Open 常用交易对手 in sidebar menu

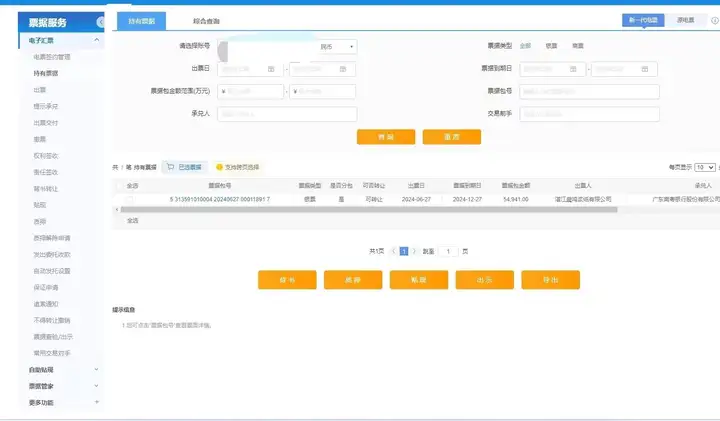(52, 353)
